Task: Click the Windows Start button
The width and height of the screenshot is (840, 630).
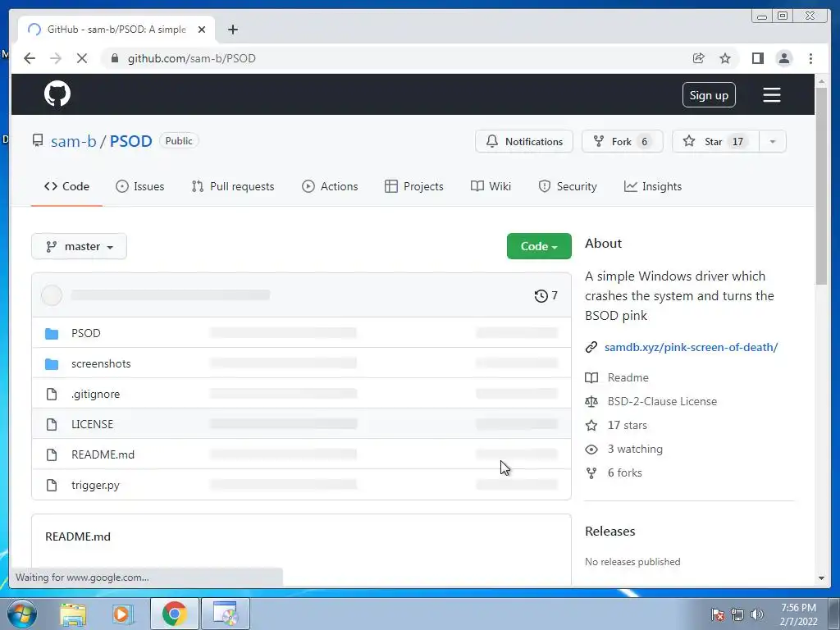Action: pos(21,614)
